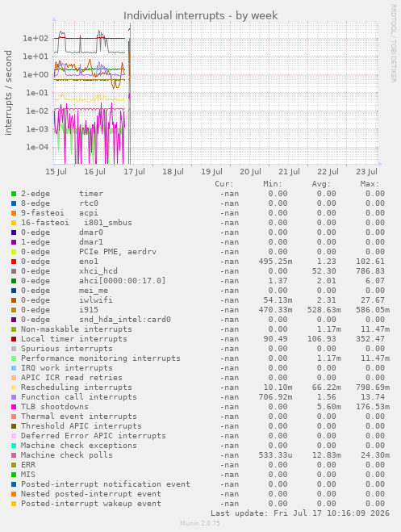Select 'Machine check polls' legend label
The width and height of the screenshot is (401, 532).
click(67, 455)
